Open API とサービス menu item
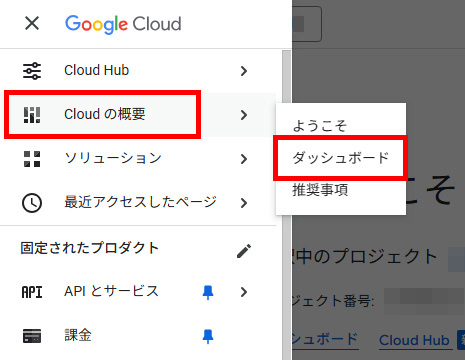Screen dimensions: 465x360 point(138,292)
